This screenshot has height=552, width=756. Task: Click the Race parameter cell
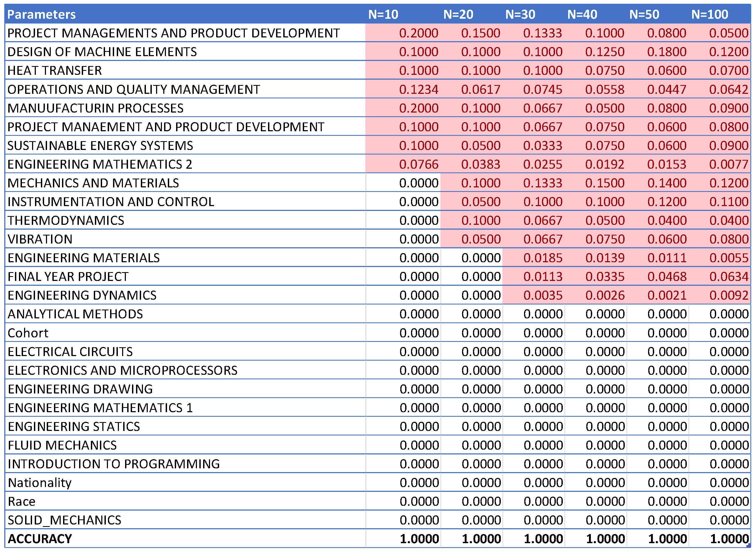click(x=21, y=501)
